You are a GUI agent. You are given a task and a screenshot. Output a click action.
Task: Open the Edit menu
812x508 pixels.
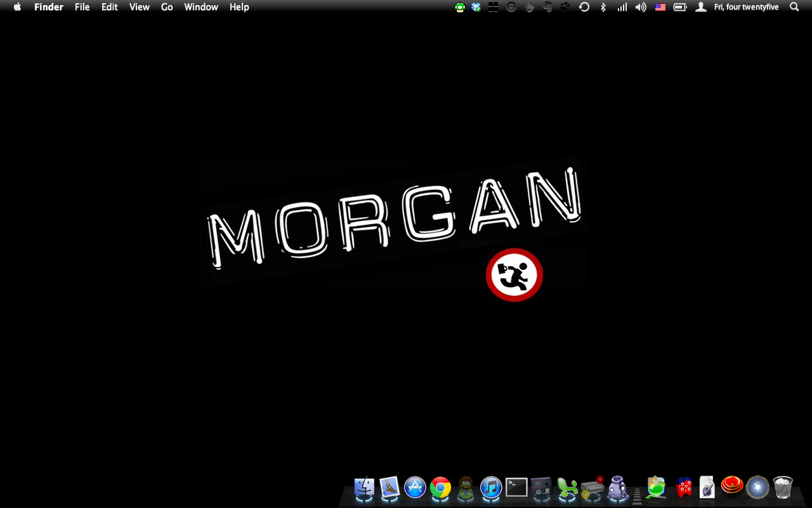coord(110,7)
